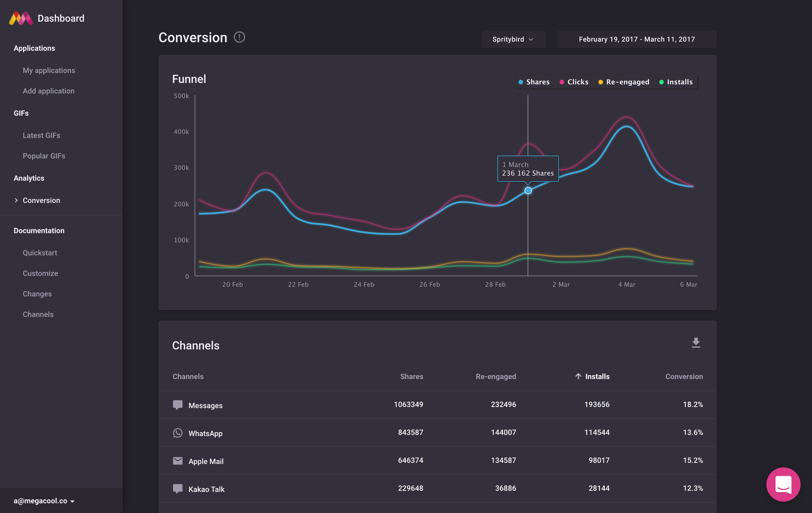Viewport: 812px width, 513px height.
Task: Open the a@megacool.co account menu
Action: 44,501
